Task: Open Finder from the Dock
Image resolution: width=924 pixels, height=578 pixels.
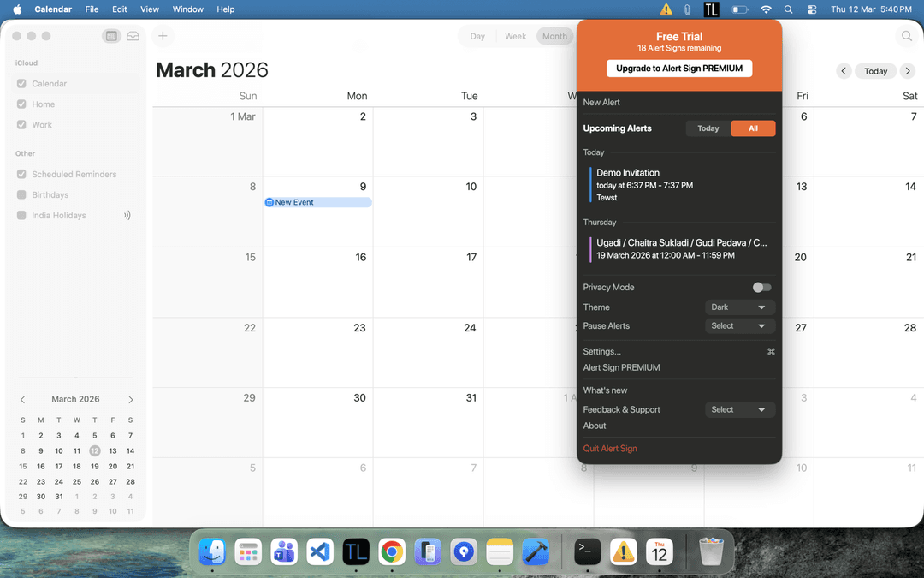Action: tap(212, 552)
